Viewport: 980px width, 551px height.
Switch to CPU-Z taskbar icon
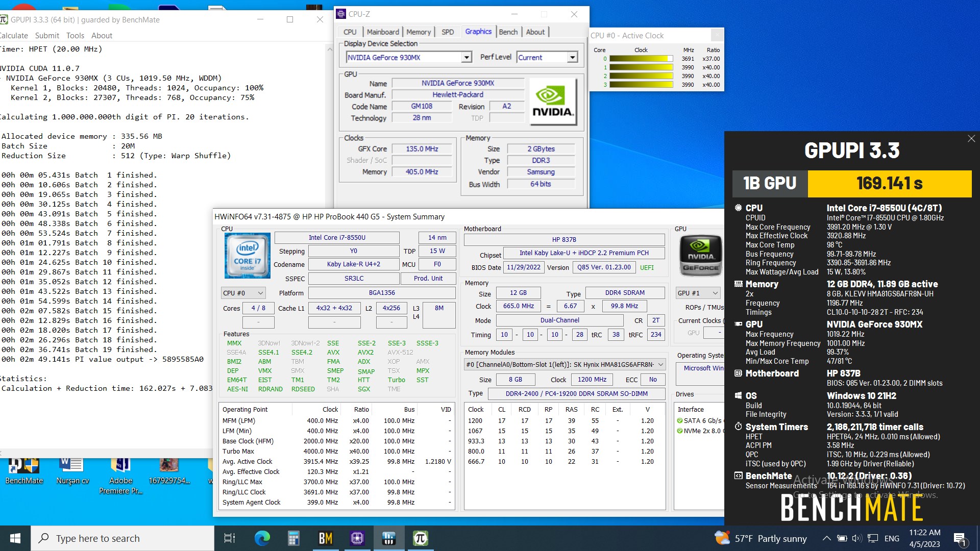pos(357,538)
